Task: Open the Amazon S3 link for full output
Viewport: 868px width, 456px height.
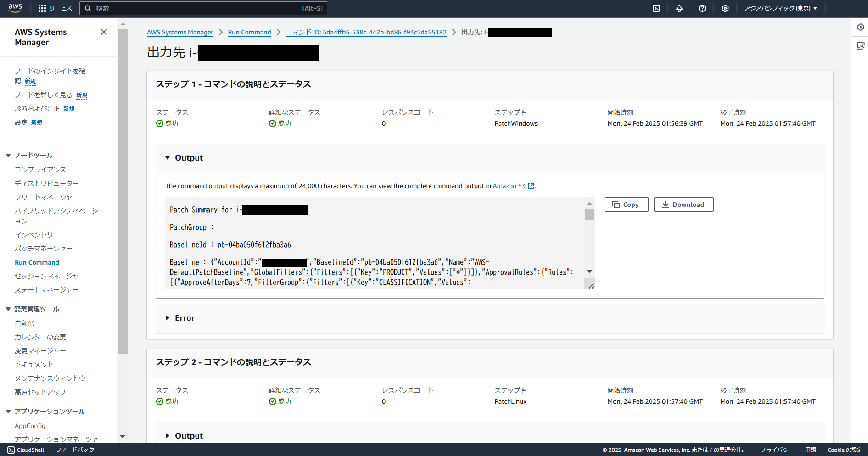Action: click(509, 186)
